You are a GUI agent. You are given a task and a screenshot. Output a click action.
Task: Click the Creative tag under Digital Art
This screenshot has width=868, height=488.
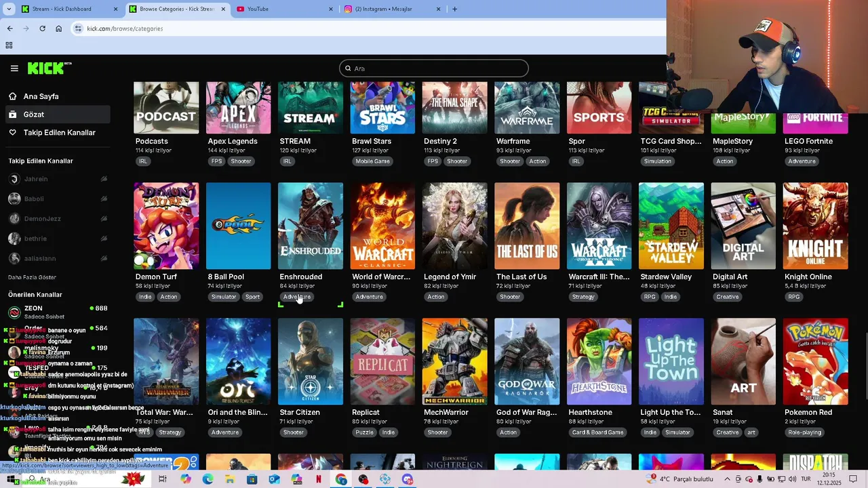[728, 297]
